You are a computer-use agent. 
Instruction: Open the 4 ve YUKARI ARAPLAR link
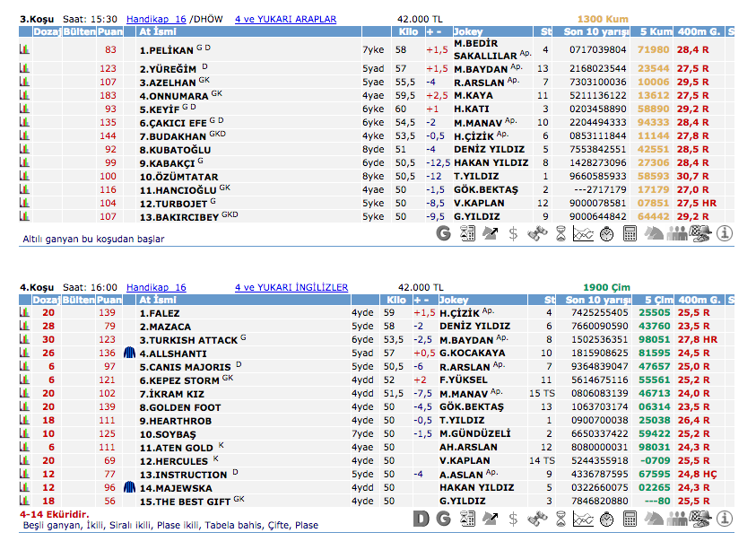285,19
